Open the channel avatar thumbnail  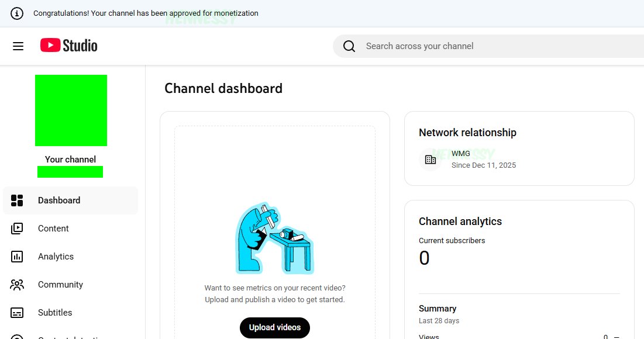pyautogui.click(x=71, y=110)
